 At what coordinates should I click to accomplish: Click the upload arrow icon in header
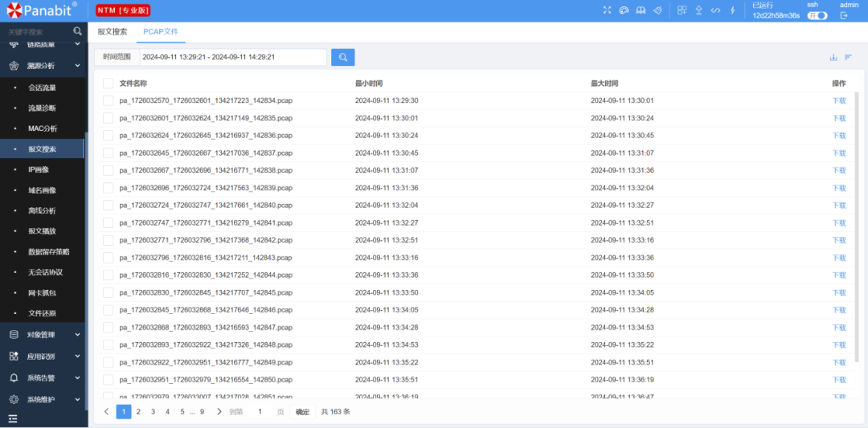[698, 10]
